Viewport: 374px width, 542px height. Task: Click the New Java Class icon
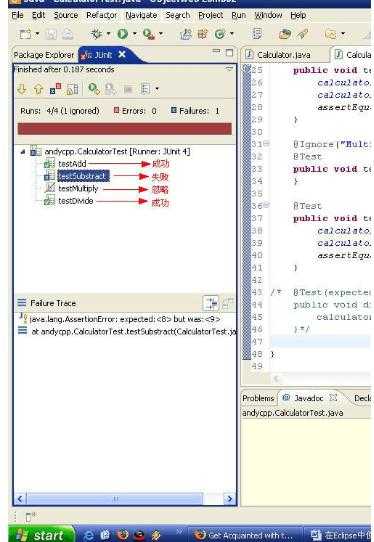tap(219, 34)
